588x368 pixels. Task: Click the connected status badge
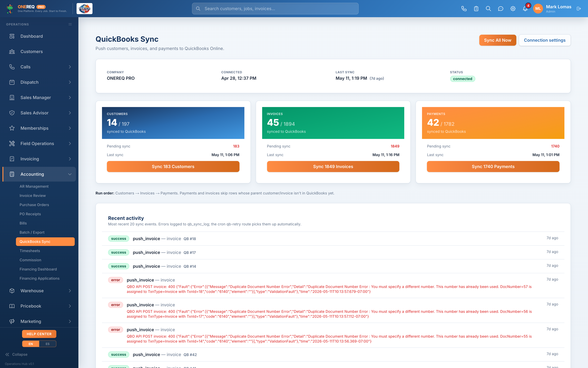click(x=462, y=79)
